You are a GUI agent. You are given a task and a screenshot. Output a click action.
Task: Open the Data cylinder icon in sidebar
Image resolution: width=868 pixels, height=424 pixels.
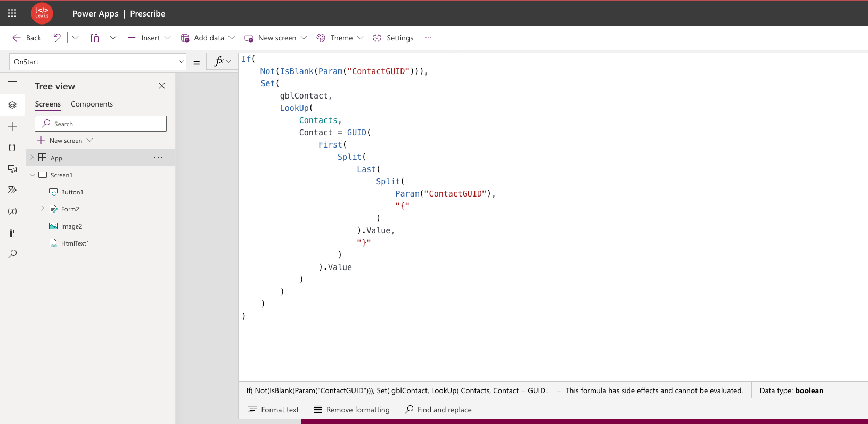[12, 148]
